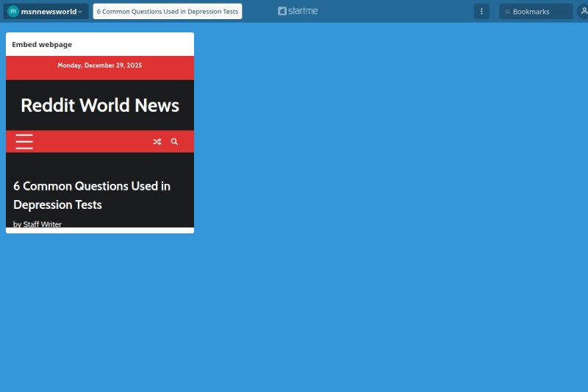The image size is (588, 392).
Task: Open the user profile icon
Action: [x=584, y=11]
